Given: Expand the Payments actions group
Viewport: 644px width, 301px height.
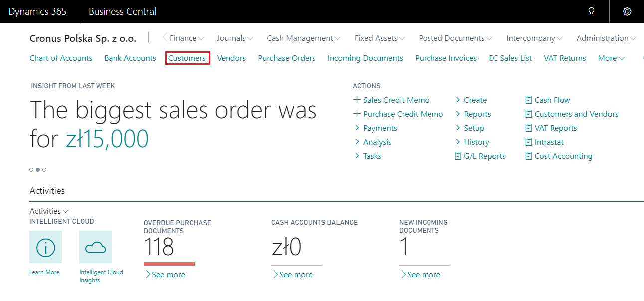Looking at the screenshot, I should pos(375,128).
